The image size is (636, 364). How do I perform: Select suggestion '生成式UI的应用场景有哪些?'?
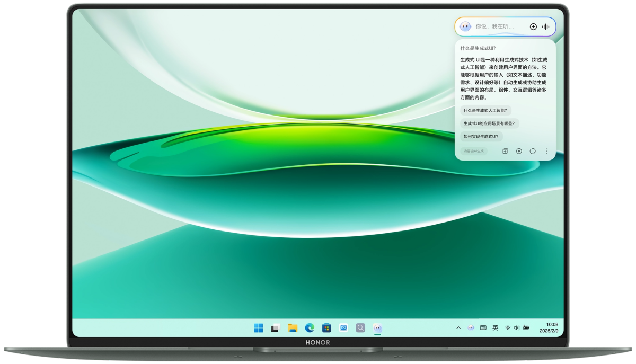pos(489,123)
